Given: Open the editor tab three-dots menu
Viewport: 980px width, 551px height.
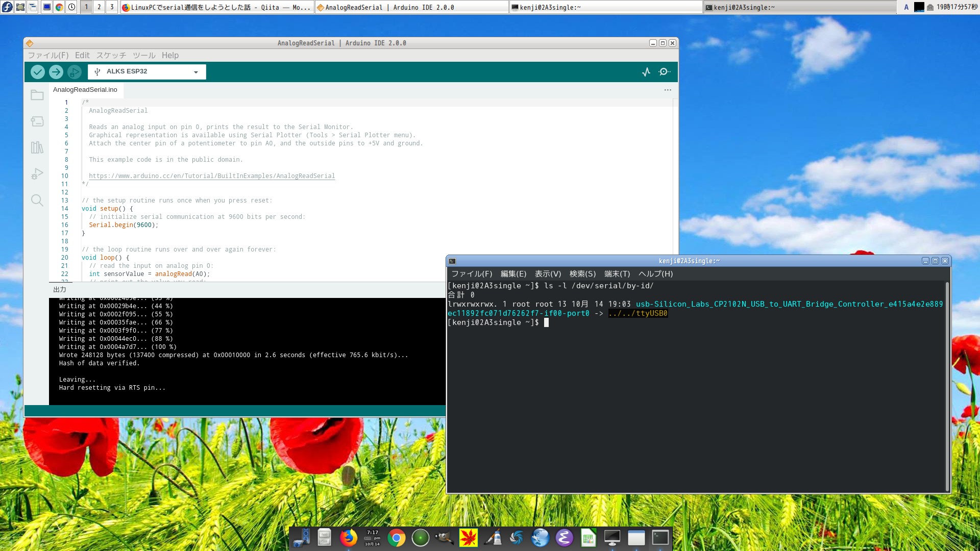Looking at the screenshot, I should 668,90.
